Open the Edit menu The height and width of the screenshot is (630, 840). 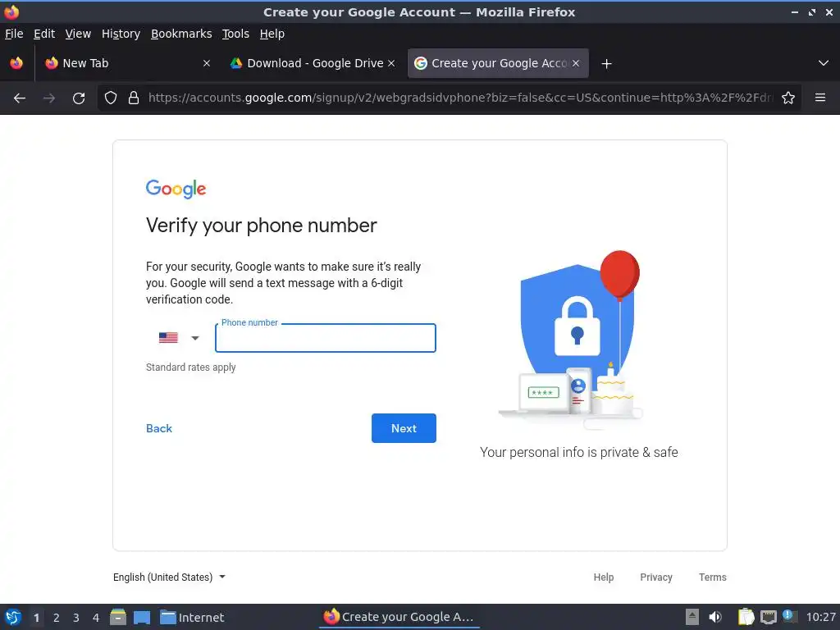pos(44,34)
